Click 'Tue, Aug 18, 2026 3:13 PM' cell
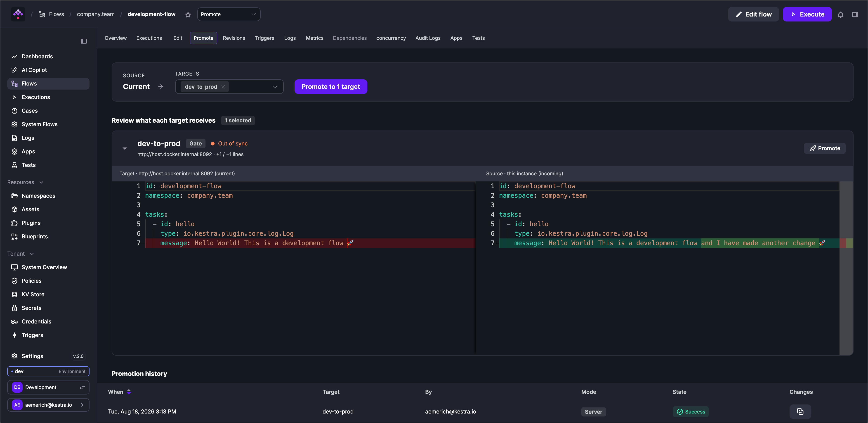The image size is (868, 423). (142, 411)
